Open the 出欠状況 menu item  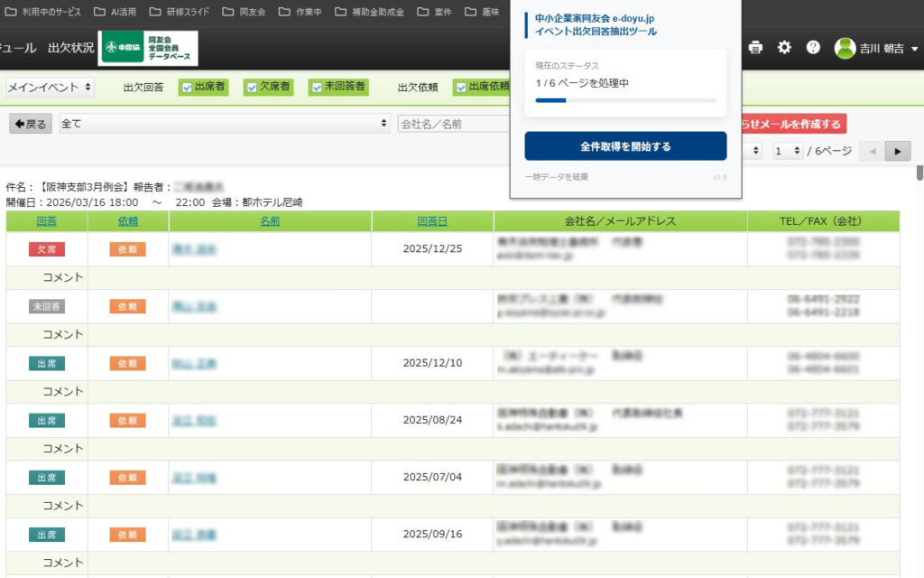tap(70, 48)
